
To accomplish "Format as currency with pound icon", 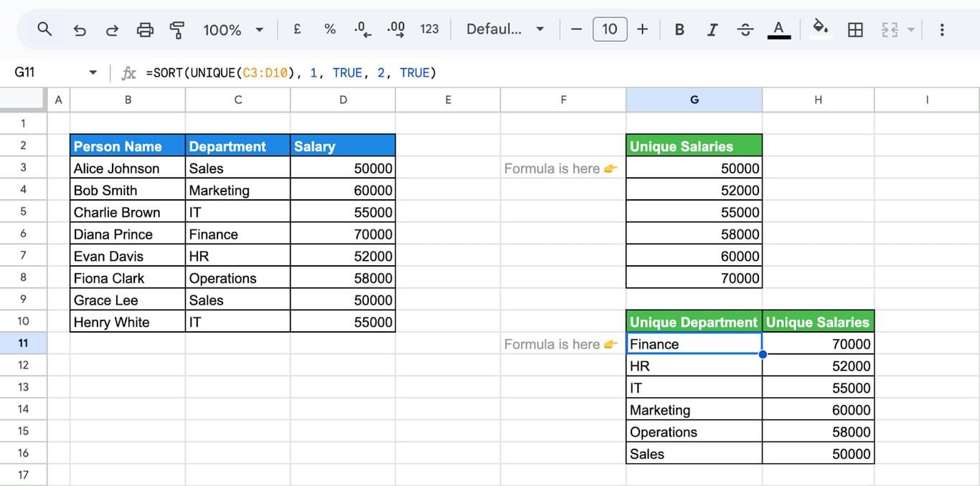I will (x=297, y=29).
